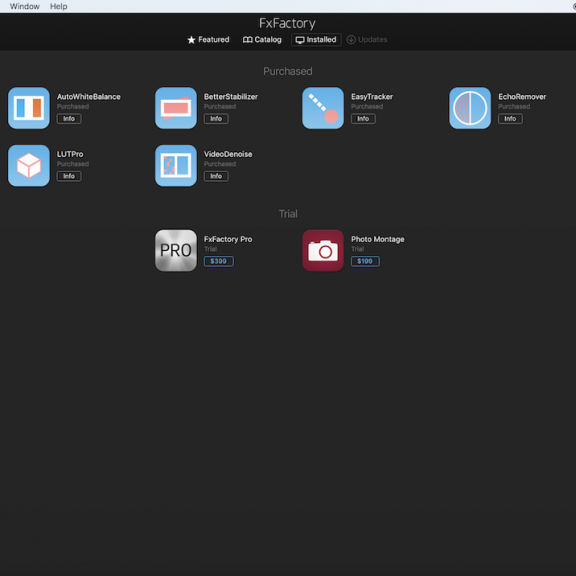This screenshot has width=576, height=576.
Task: Show Info for LUTPro
Action: pyautogui.click(x=69, y=176)
